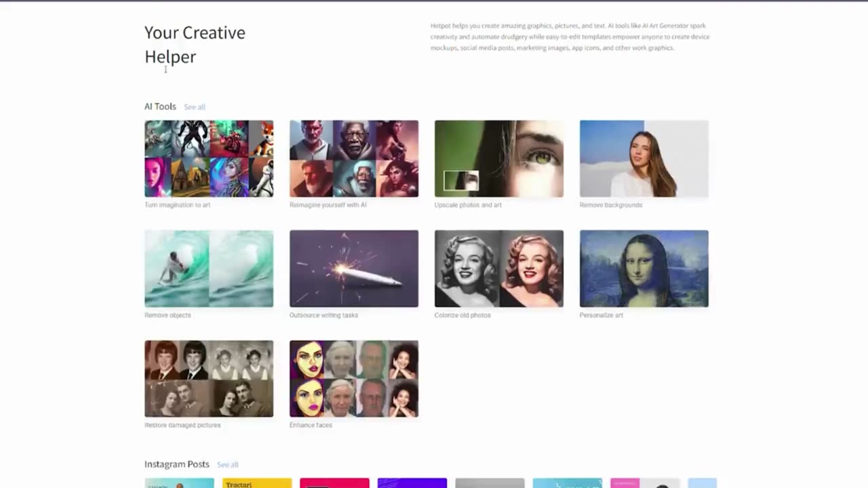Screen dimensions: 868x488
Task: Open the yellow 'Tractari' Instagram template
Action: point(257,483)
